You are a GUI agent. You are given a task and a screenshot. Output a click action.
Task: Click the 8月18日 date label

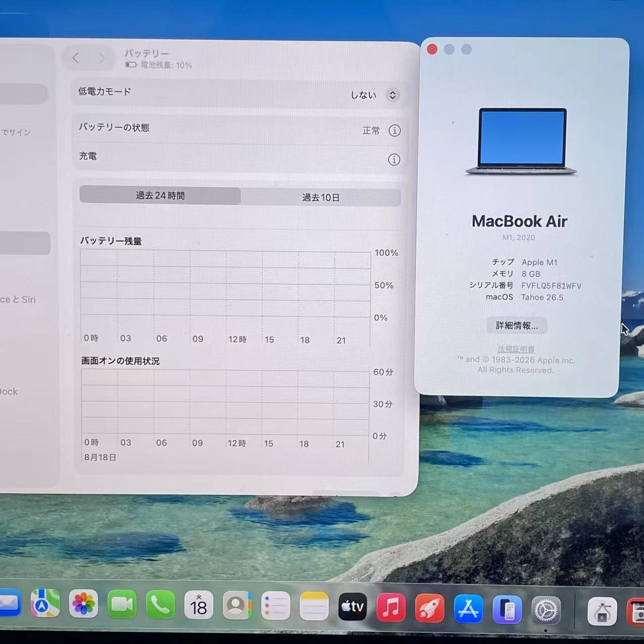tap(100, 457)
